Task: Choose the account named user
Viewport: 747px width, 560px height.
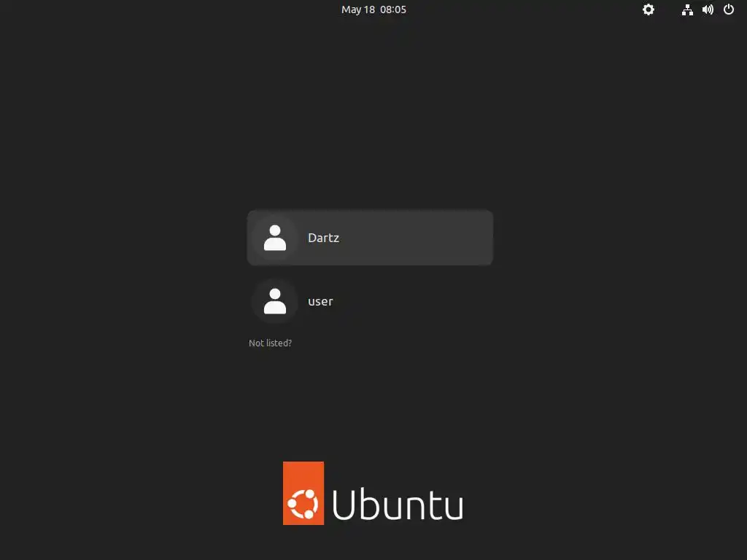Action: point(370,301)
